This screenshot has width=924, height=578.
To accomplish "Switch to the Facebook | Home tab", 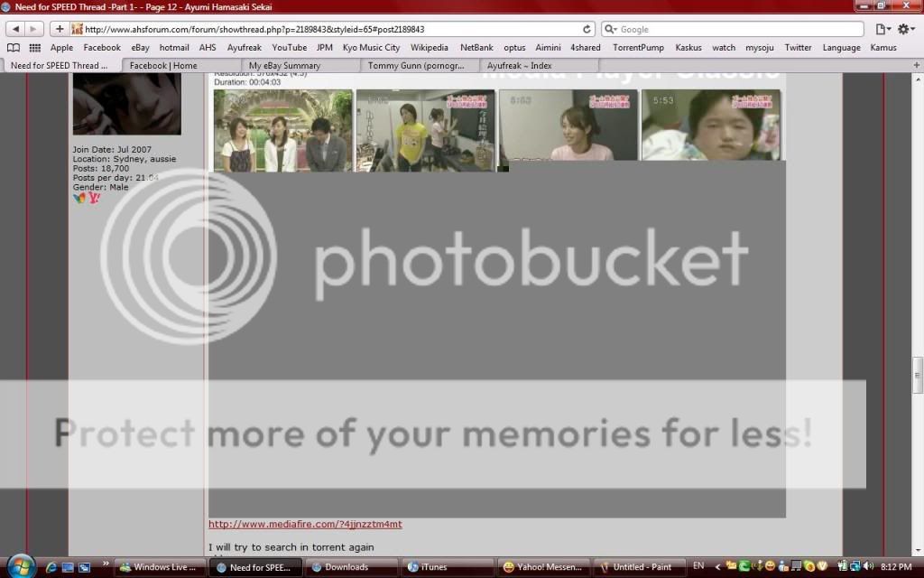I will pyautogui.click(x=163, y=65).
